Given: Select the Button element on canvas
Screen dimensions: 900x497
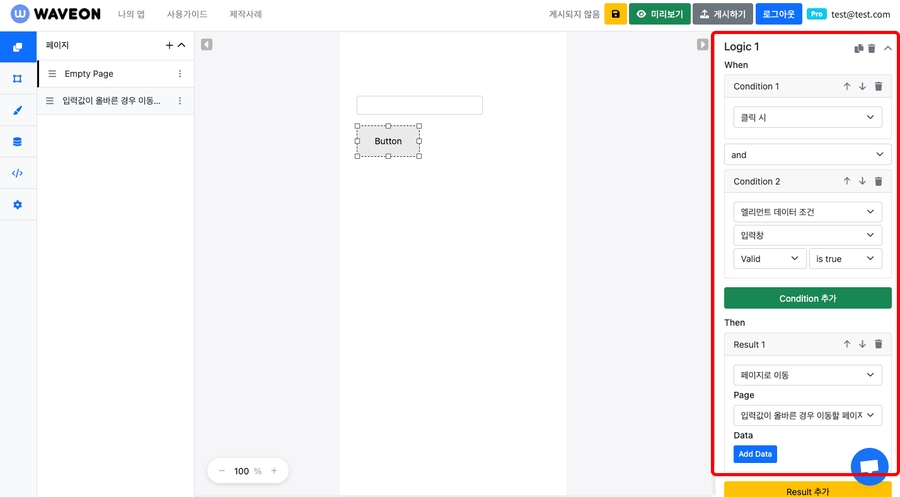Looking at the screenshot, I should (x=388, y=141).
